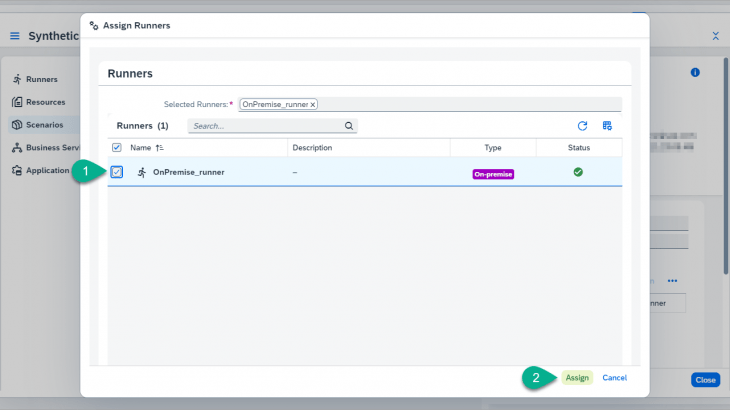Click Cancel in the dialog footer
This screenshot has height=410, width=730.
[x=614, y=378]
